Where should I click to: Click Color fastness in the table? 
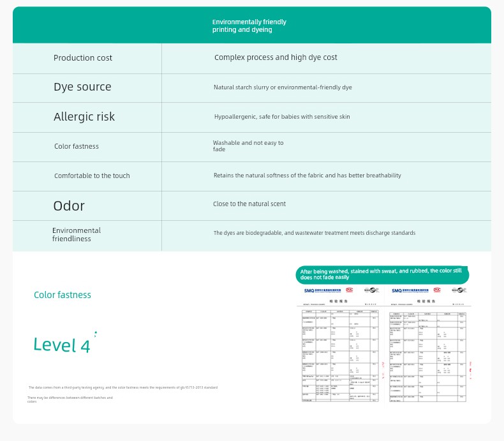pos(76,146)
